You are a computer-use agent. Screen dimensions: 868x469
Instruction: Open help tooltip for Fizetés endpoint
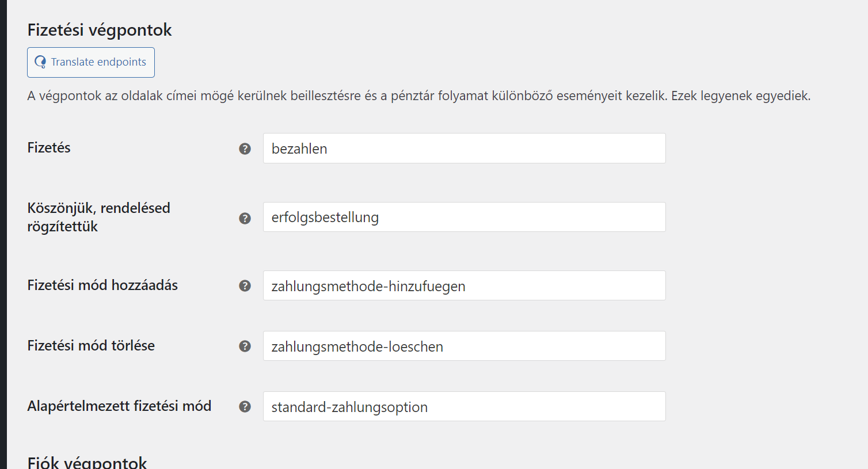pyautogui.click(x=245, y=149)
